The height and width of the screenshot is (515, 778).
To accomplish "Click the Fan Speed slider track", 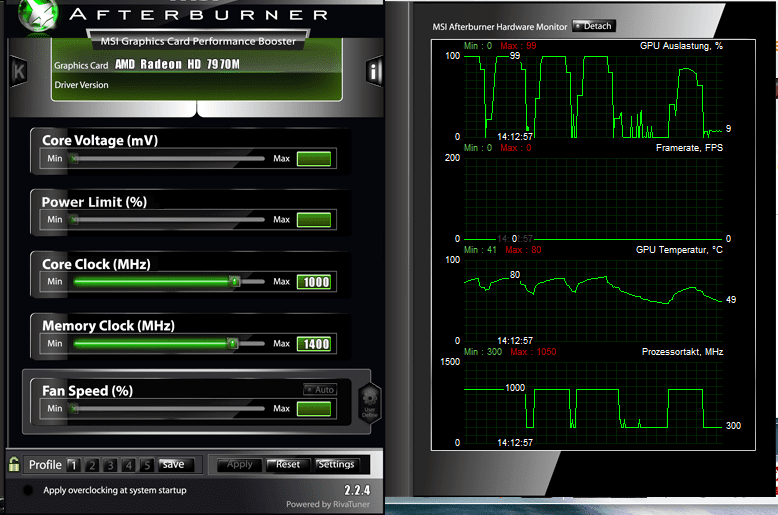I will point(169,408).
